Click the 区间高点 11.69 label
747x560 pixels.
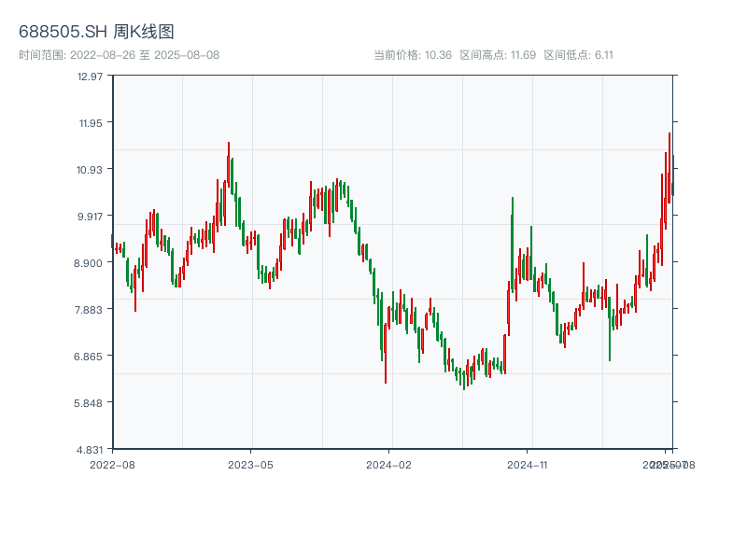click(498, 55)
